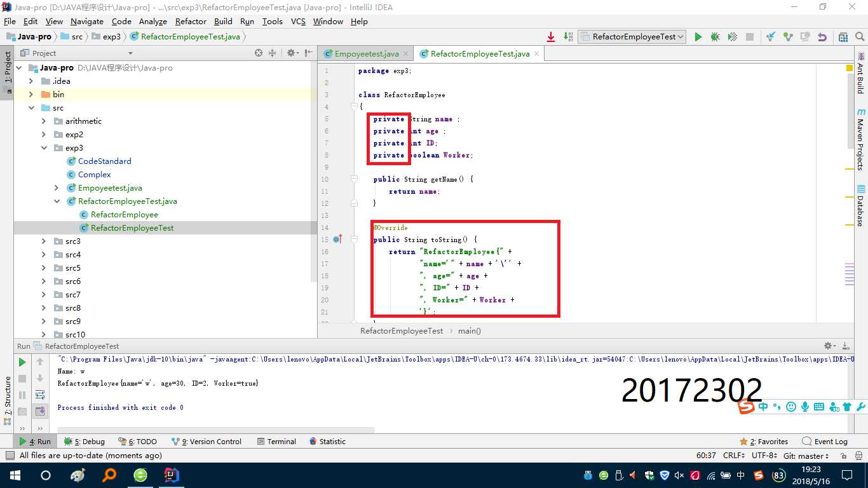Start the Debug bug icon in the main toolbar
This screenshot has width=868, height=488.
click(715, 37)
